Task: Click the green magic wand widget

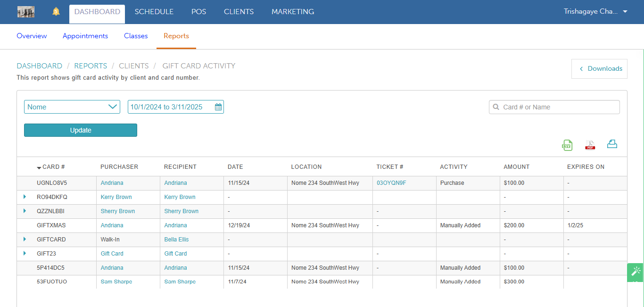Action: [x=636, y=272]
